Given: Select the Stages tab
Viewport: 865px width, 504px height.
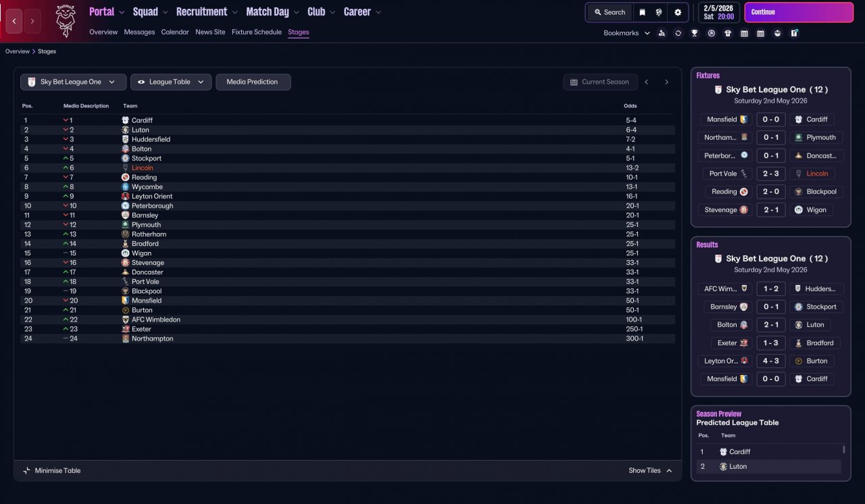Looking at the screenshot, I should (298, 32).
